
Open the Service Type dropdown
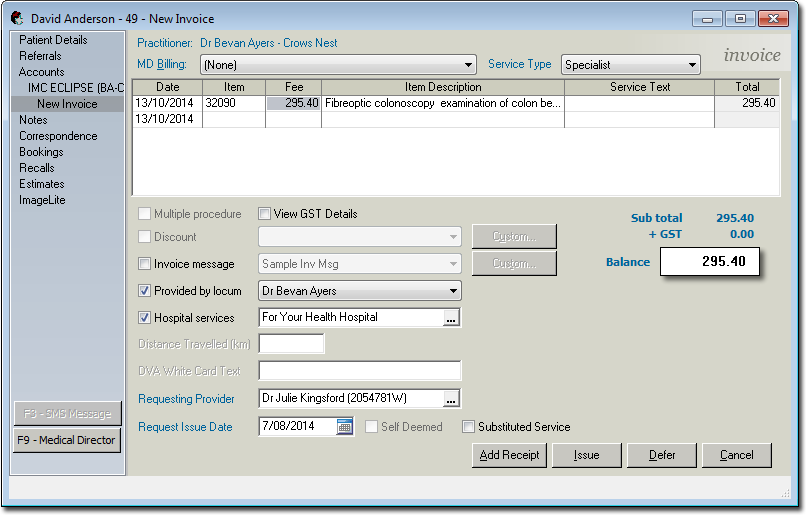[692, 65]
